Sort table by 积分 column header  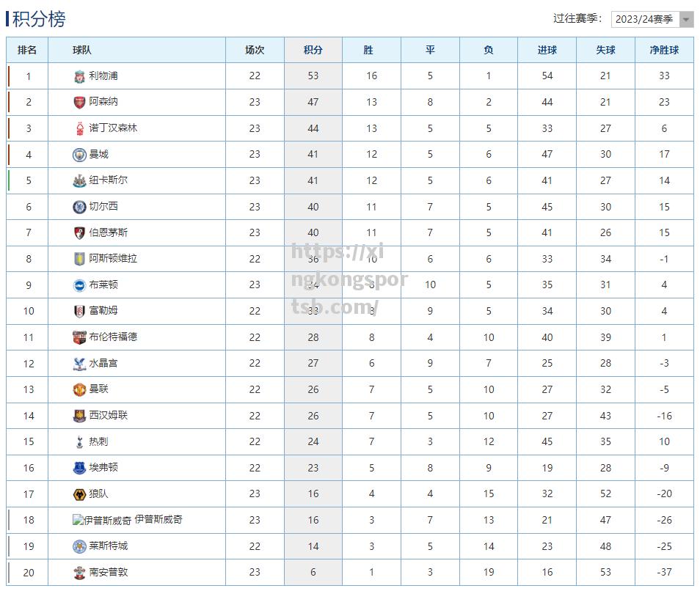click(313, 50)
